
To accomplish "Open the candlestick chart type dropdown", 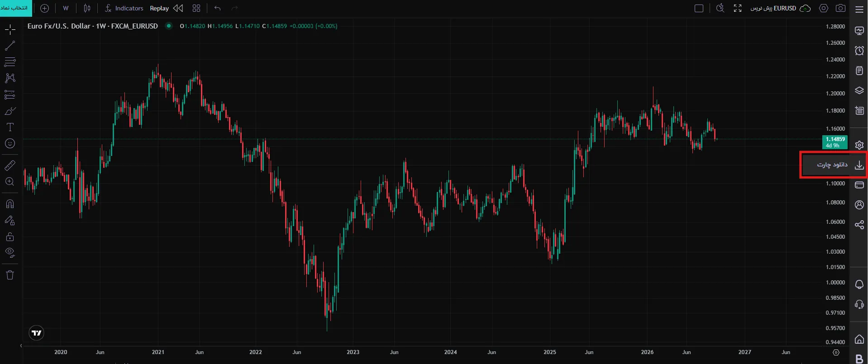I will (87, 8).
